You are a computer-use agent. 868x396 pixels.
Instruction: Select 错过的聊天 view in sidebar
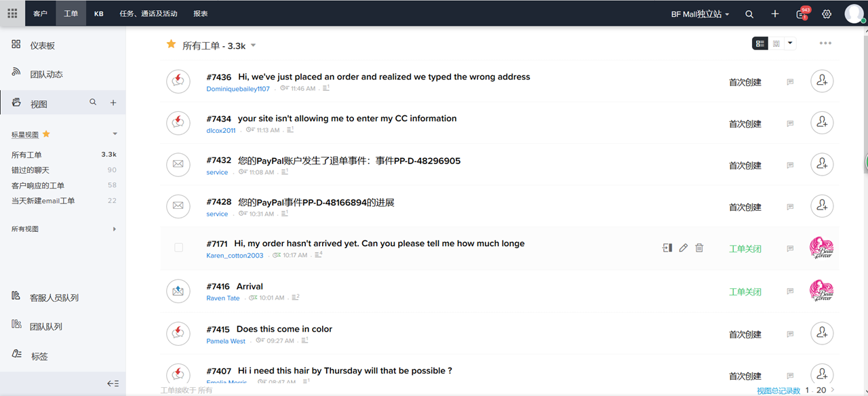click(x=31, y=170)
